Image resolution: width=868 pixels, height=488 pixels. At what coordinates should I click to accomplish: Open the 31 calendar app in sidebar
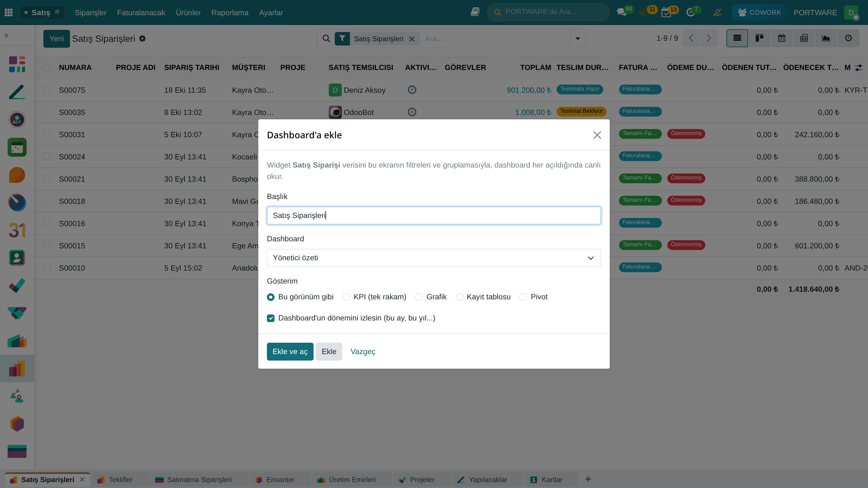click(17, 230)
